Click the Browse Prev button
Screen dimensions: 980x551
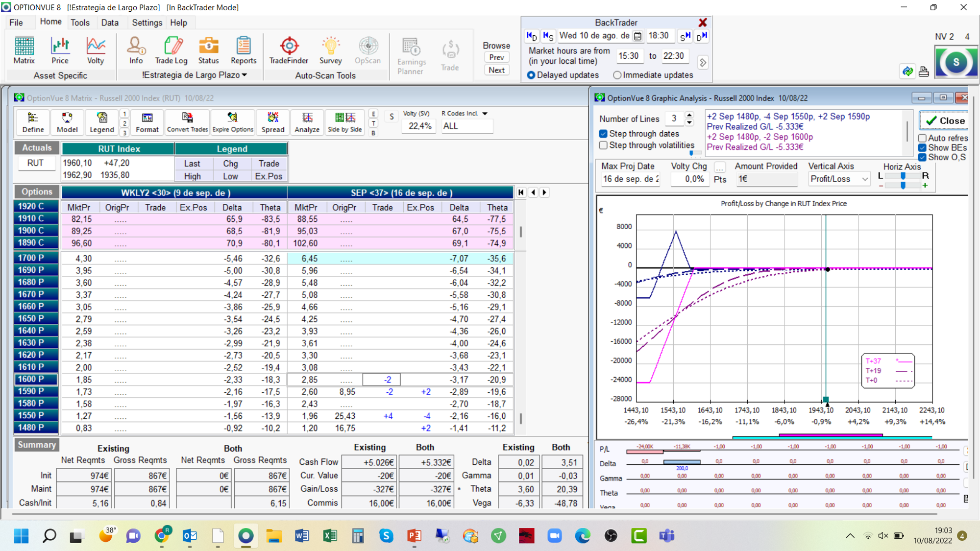(496, 57)
